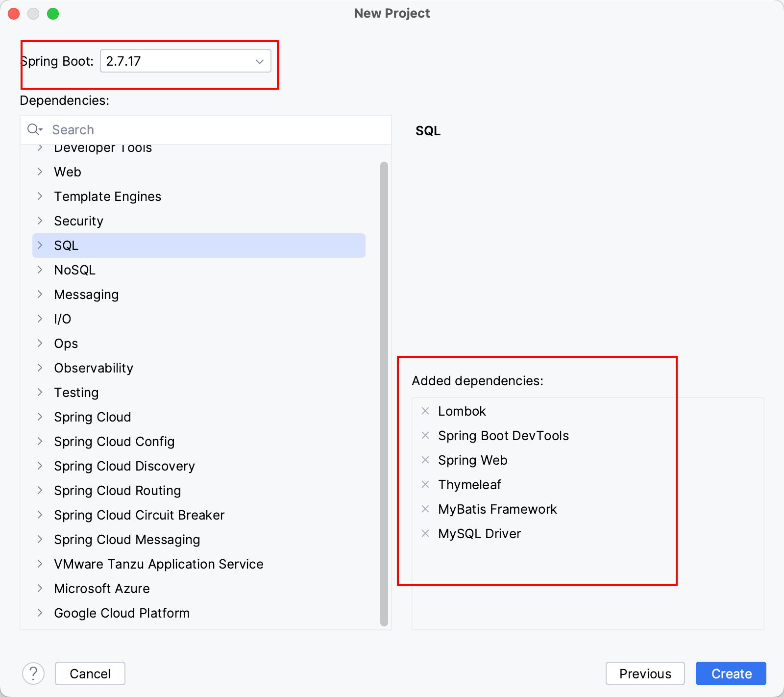The height and width of the screenshot is (697, 784).
Task: Click the Create button
Action: pyautogui.click(x=731, y=673)
